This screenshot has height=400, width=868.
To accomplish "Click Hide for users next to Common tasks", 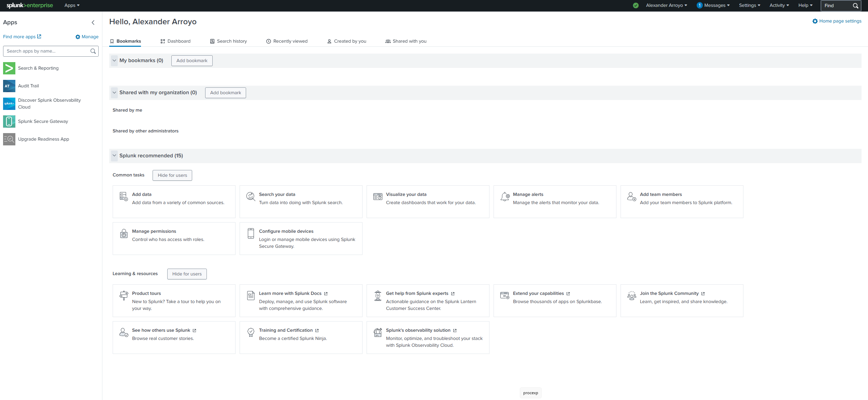I will [172, 175].
